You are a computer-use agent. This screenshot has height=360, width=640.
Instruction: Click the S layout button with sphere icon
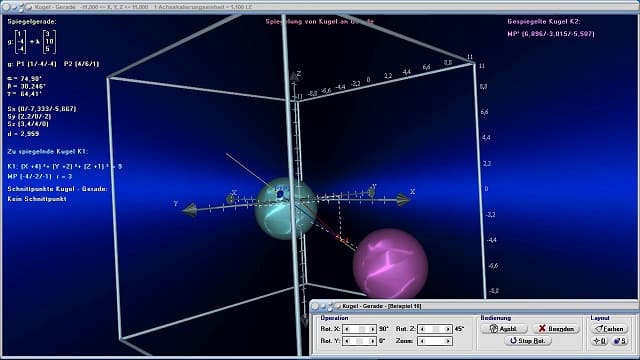click(x=620, y=341)
